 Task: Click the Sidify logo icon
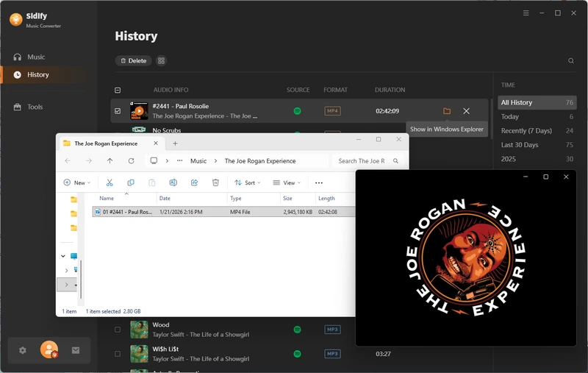15,20
